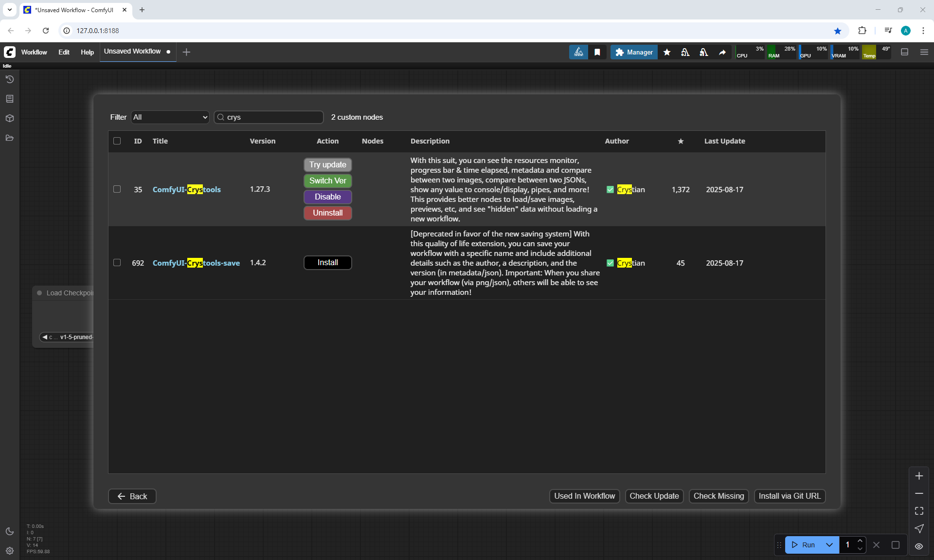Toggle the select-all header checkbox
This screenshot has height=560, width=934.
coord(117,141)
